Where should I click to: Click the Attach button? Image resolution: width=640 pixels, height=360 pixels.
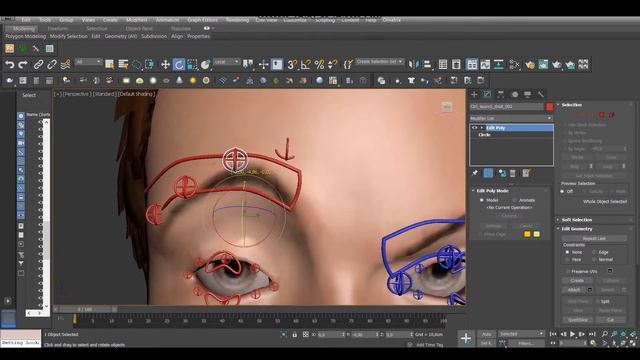(574, 290)
